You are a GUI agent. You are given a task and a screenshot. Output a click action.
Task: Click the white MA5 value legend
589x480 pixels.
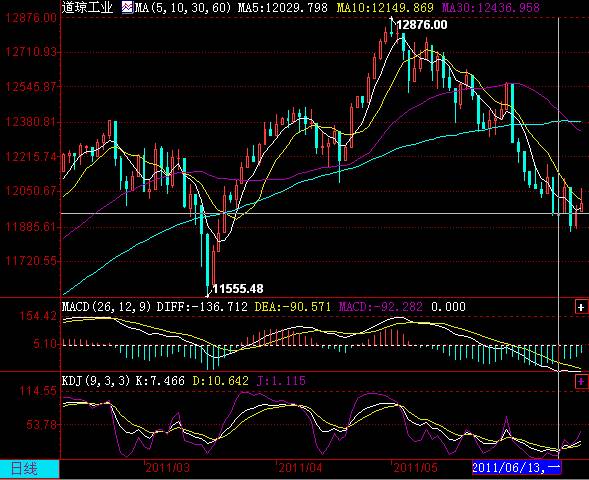[282, 8]
